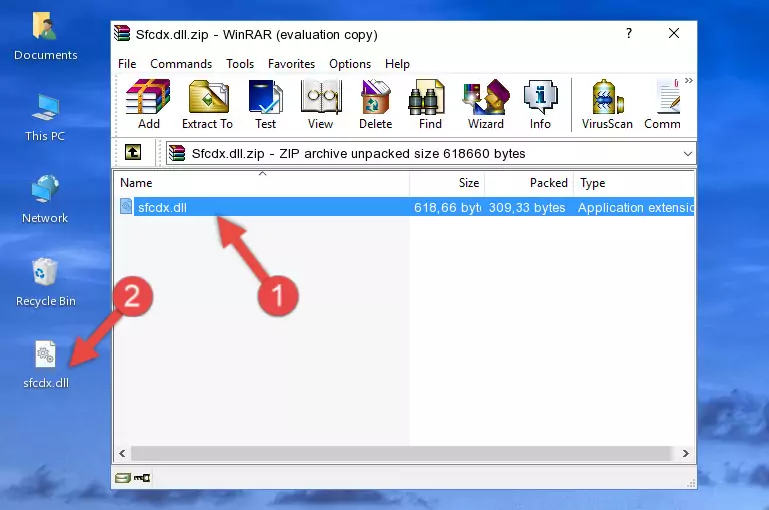Open the Commands menu
This screenshot has width=769, height=510.
[181, 64]
